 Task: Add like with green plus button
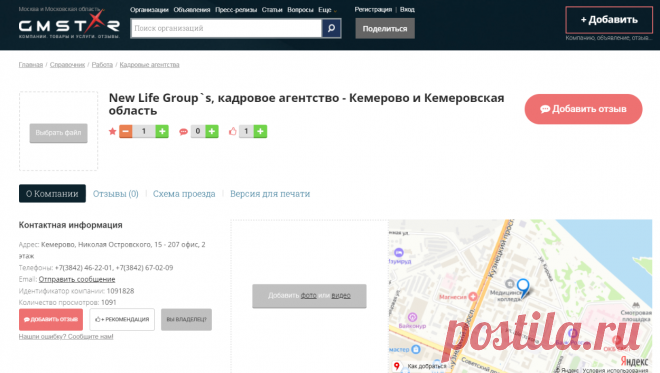click(260, 131)
